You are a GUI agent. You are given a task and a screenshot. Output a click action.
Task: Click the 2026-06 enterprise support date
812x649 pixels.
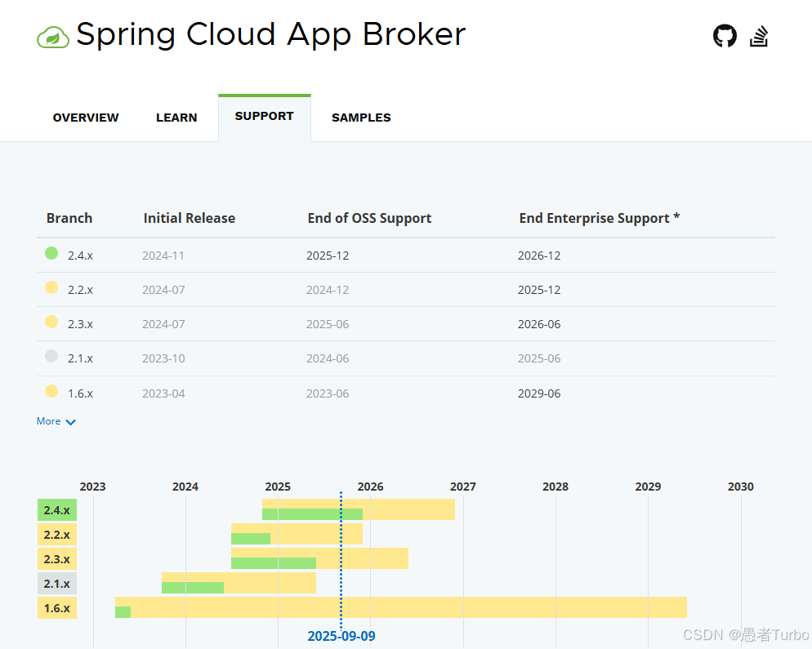click(x=539, y=325)
